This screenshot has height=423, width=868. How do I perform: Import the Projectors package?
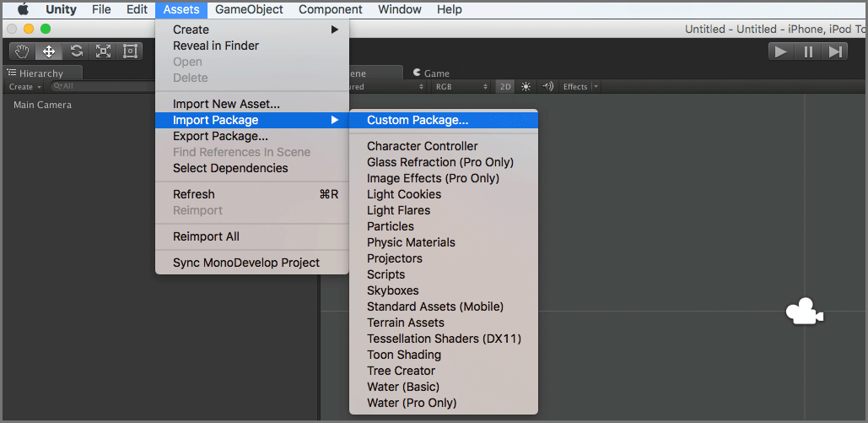coord(444,258)
